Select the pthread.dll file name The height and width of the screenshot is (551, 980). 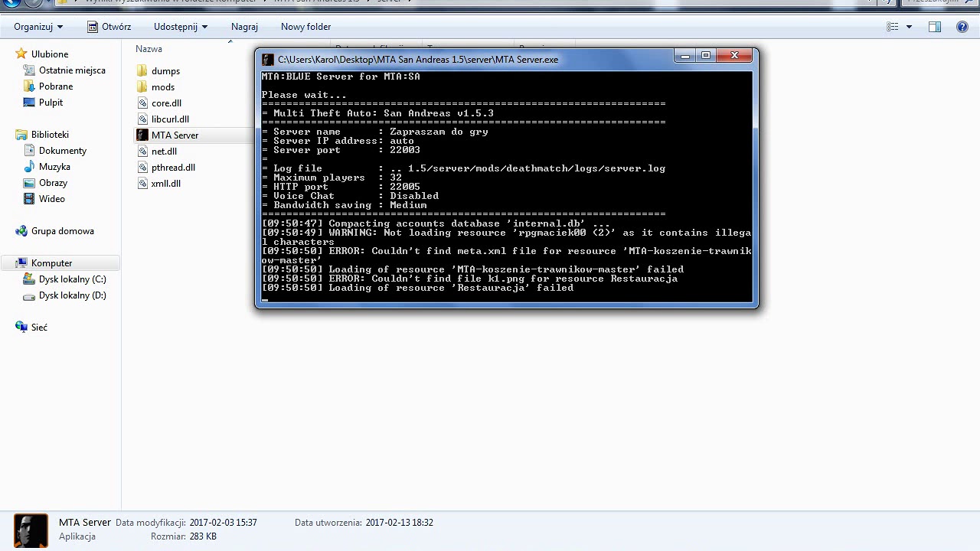pyautogui.click(x=173, y=167)
